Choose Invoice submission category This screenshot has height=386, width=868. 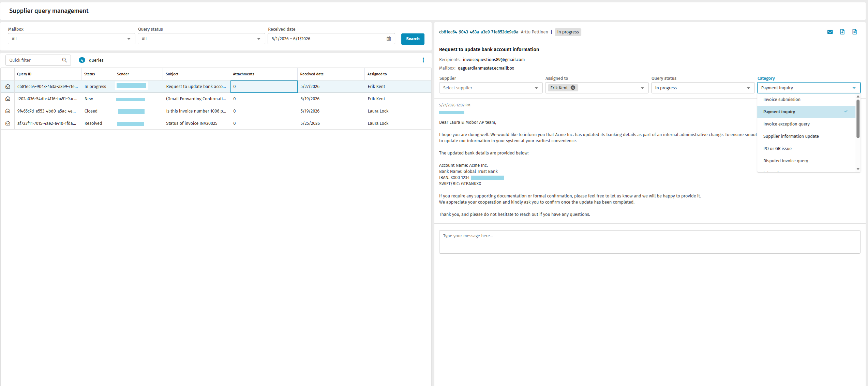click(x=806, y=100)
